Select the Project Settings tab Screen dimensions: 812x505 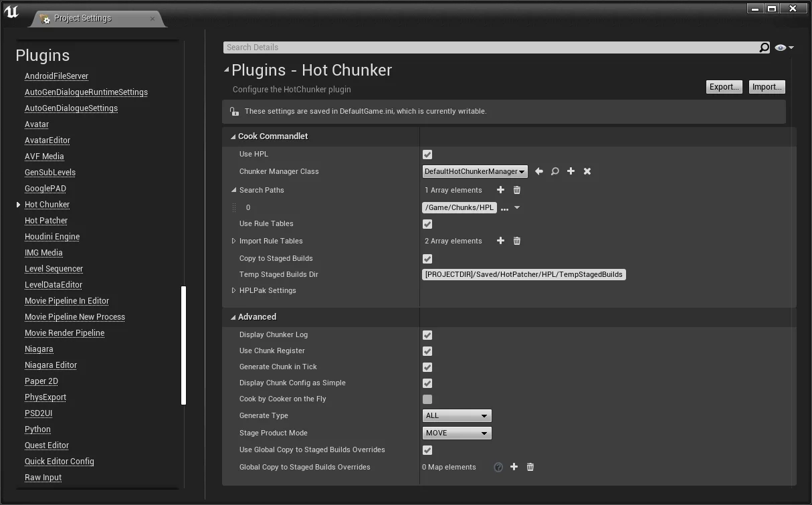pyautogui.click(x=83, y=18)
